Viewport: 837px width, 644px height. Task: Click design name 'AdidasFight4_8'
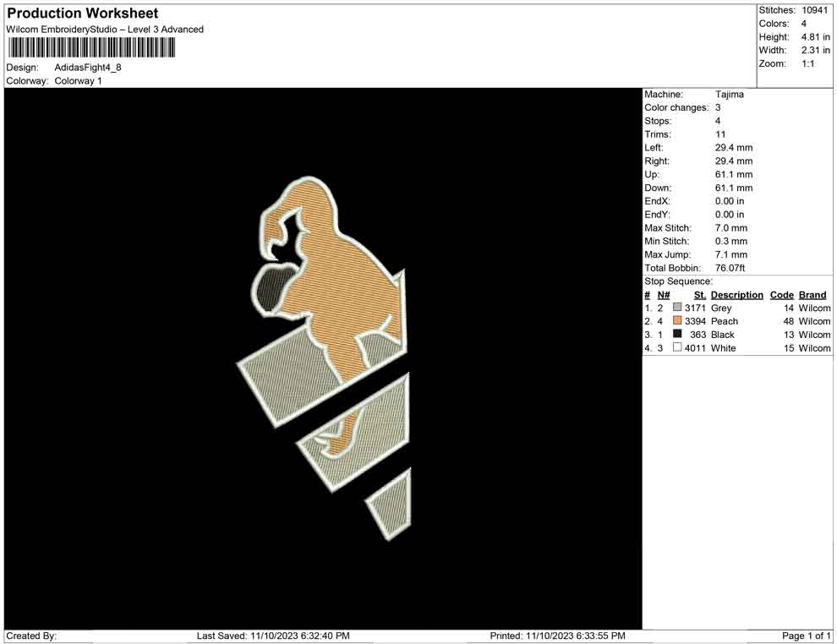coord(88,68)
